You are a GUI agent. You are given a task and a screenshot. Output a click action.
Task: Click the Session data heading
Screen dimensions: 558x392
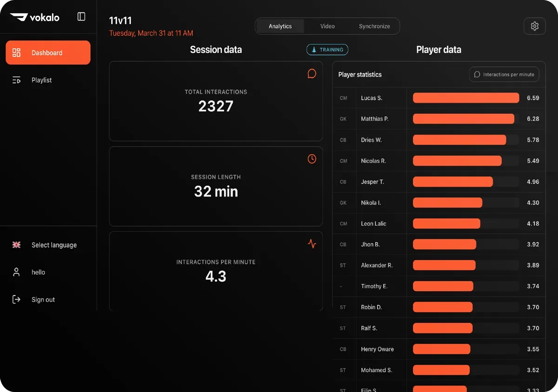point(216,50)
